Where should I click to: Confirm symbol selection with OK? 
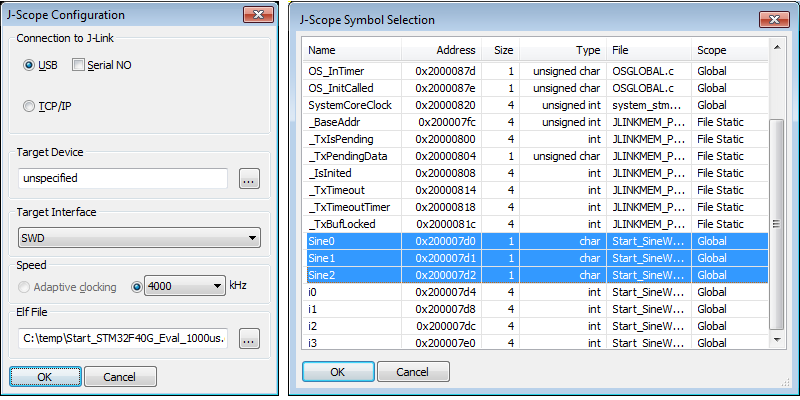pos(338,371)
